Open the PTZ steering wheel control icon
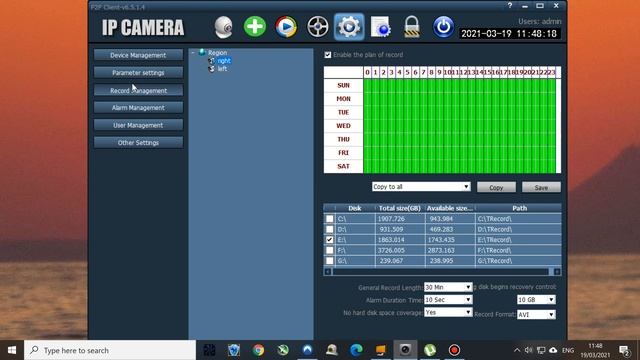 (318, 27)
